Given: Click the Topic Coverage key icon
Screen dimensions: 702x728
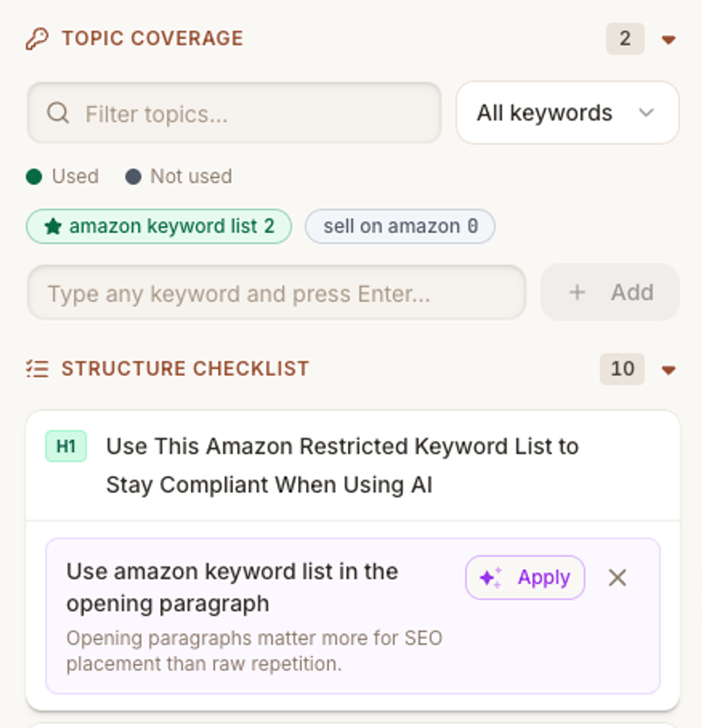Looking at the screenshot, I should [37, 39].
